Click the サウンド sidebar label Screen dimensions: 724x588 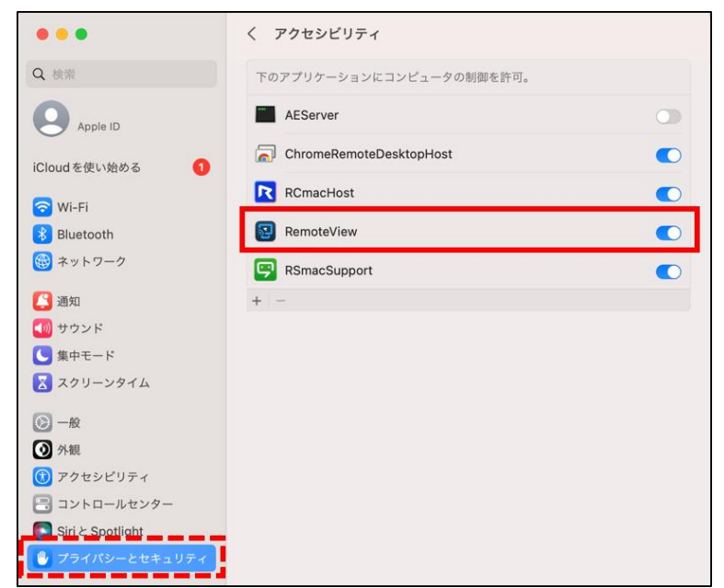pos(80,328)
